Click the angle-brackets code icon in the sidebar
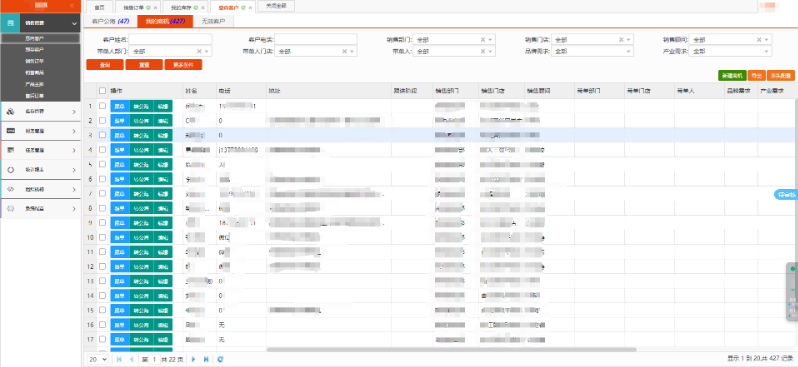Screen dimensions: 798x367 coord(10,189)
